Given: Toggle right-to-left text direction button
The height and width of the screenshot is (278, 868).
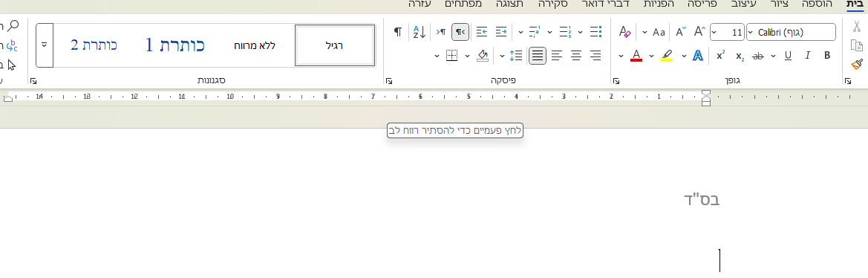Looking at the screenshot, I should (x=460, y=32).
